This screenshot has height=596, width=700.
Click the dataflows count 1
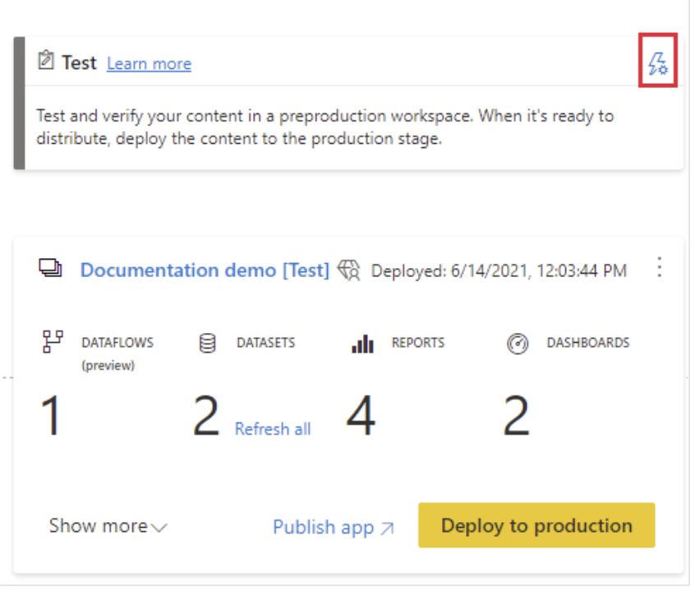[x=50, y=415]
